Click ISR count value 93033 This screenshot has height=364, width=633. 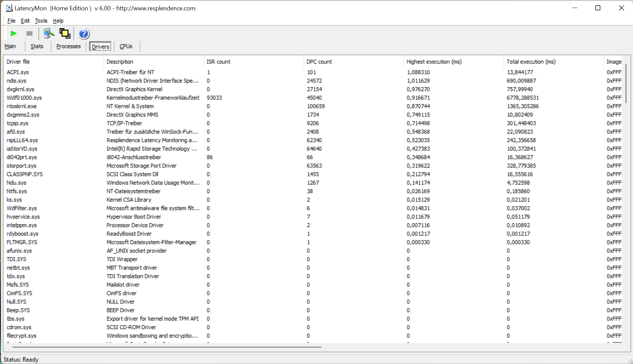coord(214,98)
